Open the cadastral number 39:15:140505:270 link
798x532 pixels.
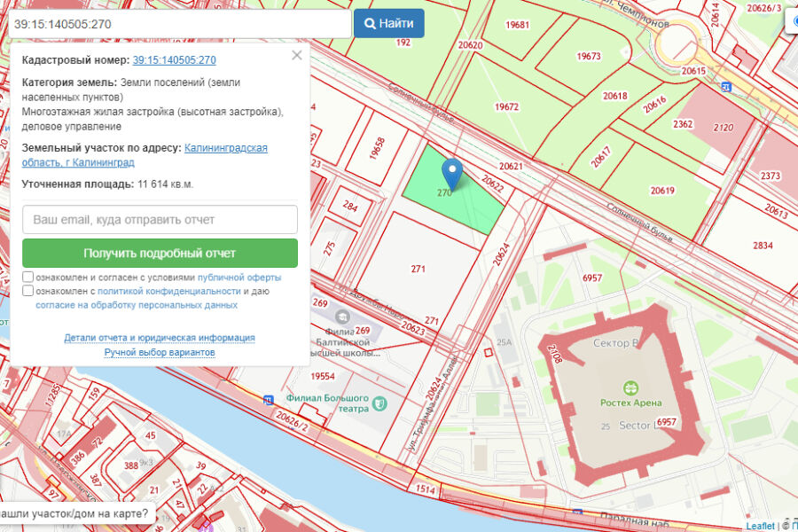click(174, 60)
